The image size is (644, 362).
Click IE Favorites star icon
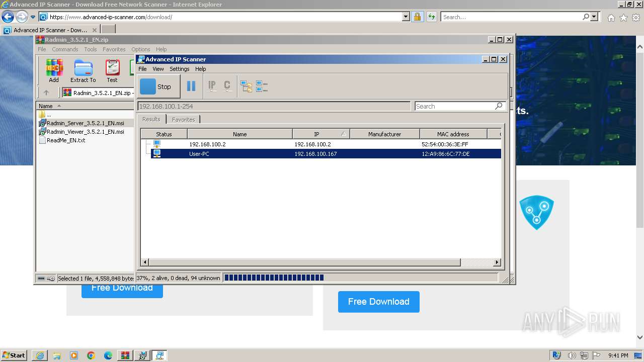623,18
